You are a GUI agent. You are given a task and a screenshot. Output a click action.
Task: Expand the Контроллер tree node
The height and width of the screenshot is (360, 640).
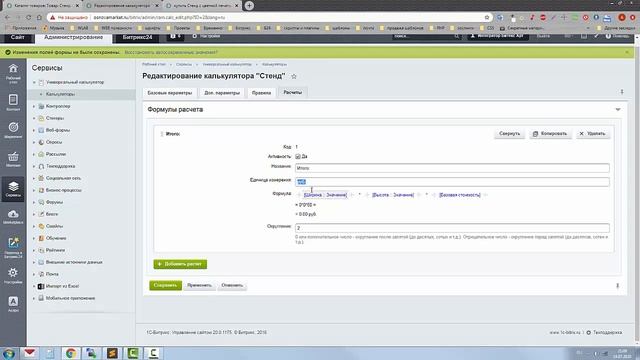(34, 107)
